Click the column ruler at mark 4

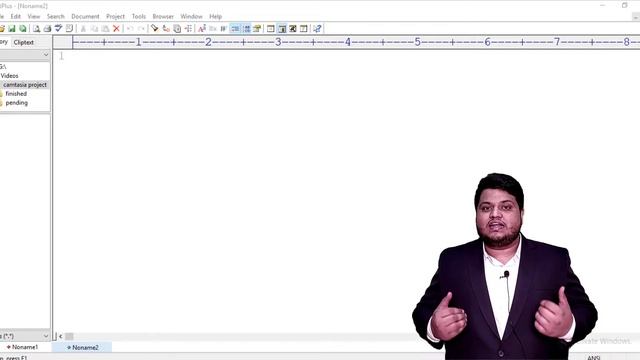348,42
